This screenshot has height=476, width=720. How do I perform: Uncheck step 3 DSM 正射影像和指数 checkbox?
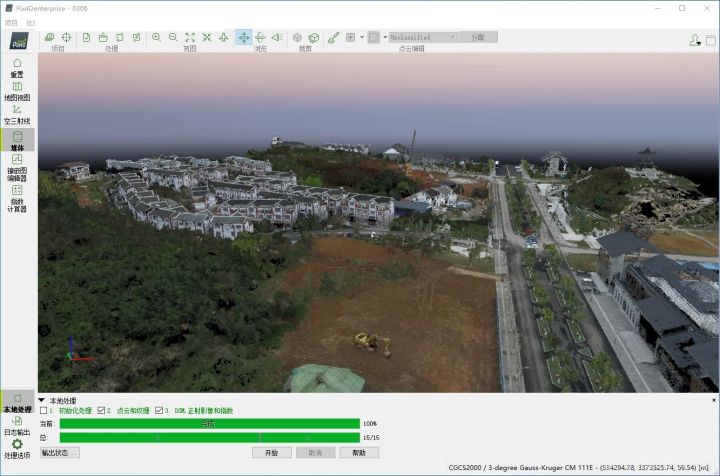click(x=159, y=411)
